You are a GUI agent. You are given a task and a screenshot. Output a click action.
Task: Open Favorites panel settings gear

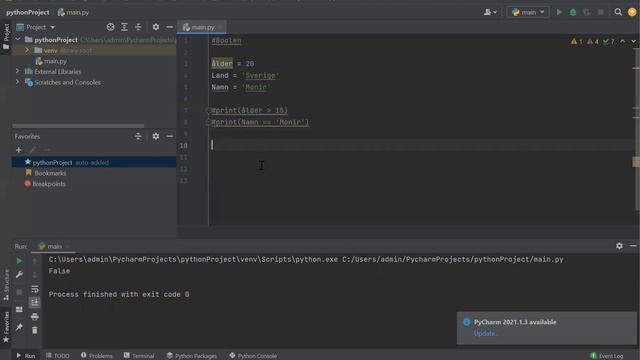[156, 136]
